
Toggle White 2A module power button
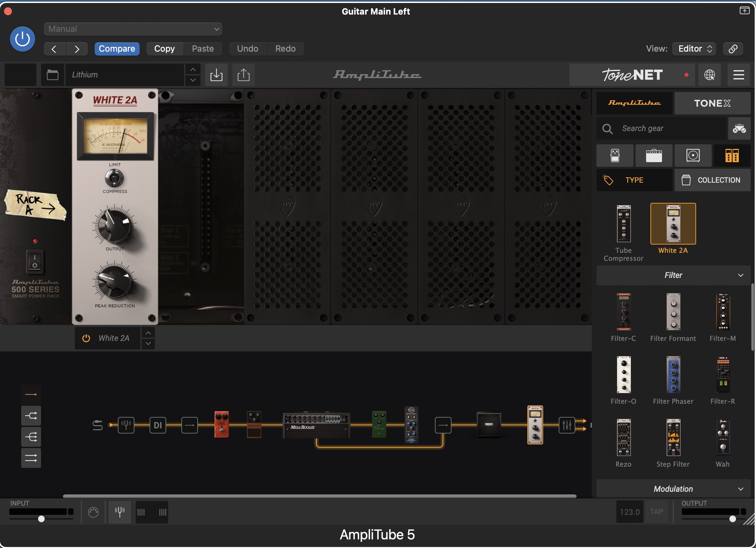[86, 338]
